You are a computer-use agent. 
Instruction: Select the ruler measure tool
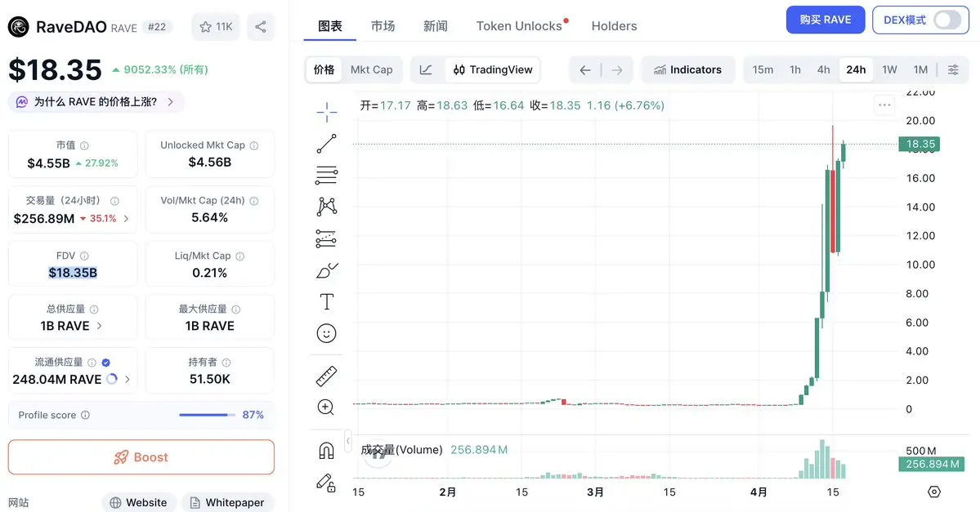326,376
